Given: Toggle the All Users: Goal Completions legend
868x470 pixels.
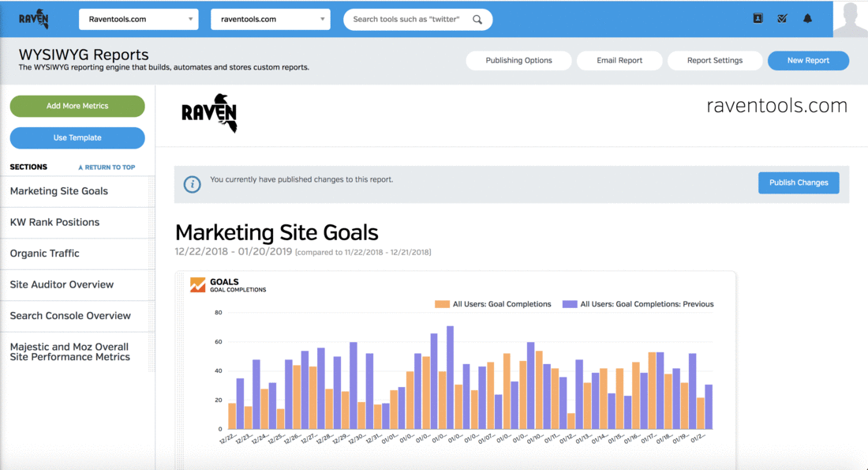Looking at the screenshot, I should pos(496,303).
